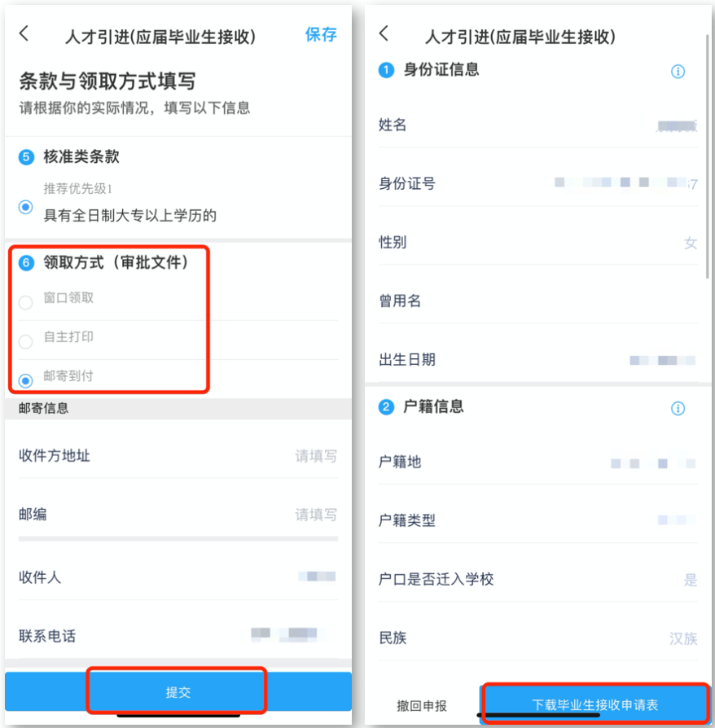This screenshot has height=728, width=715.
Task: Tap the back arrow on right screen
Action: tap(384, 33)
